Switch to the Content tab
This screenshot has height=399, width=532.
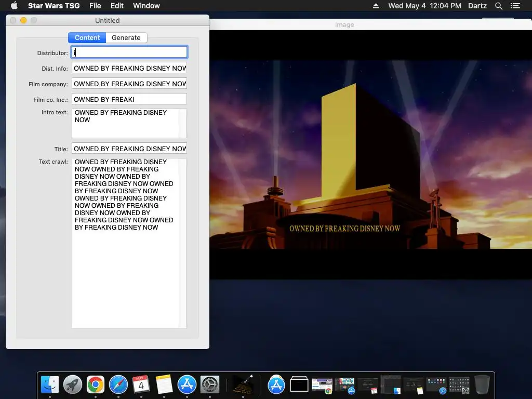[87, 37]
